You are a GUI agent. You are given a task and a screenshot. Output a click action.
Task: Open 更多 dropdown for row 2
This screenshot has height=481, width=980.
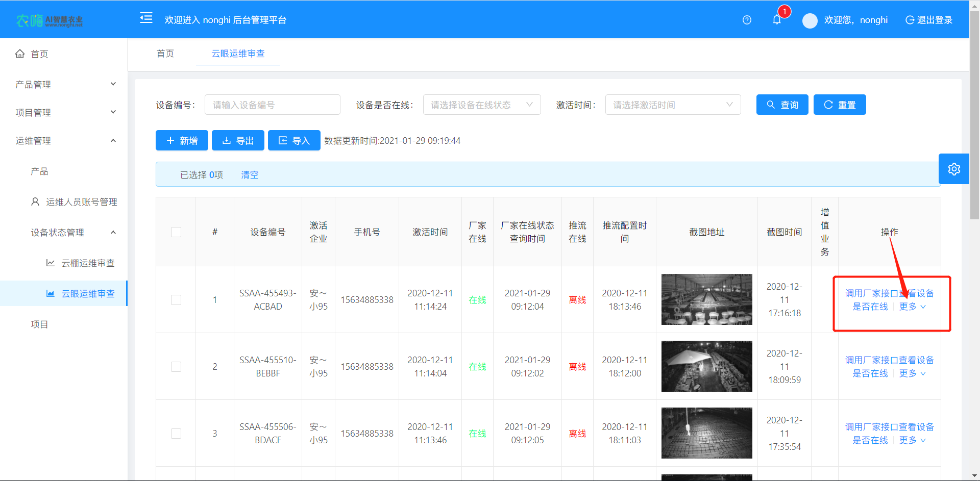pos(912,373)
